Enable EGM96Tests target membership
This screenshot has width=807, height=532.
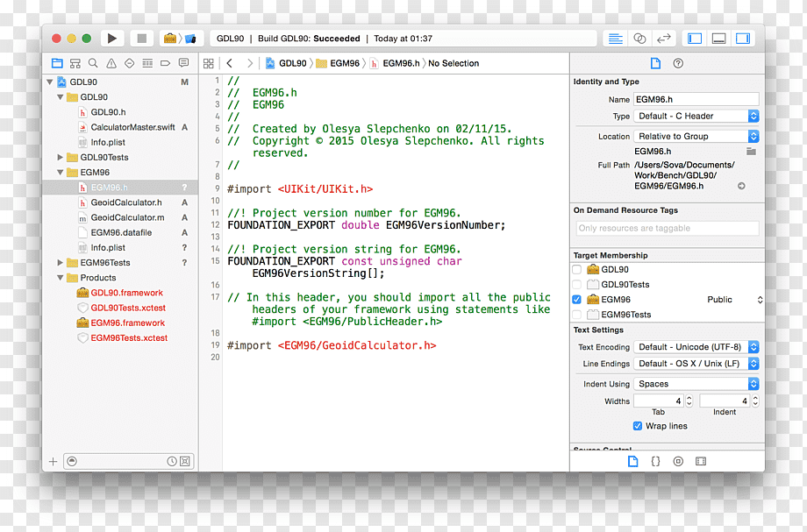(576, 315)
